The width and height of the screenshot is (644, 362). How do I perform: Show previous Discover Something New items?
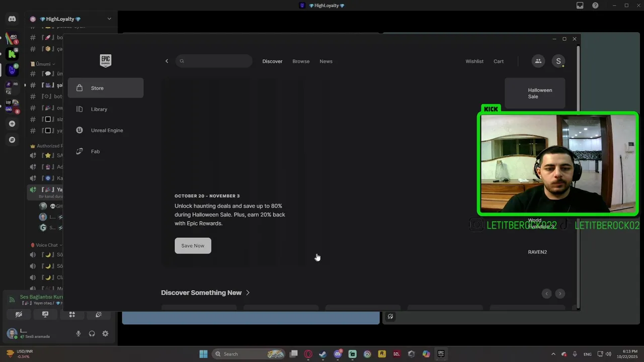(x=547, y=294)
